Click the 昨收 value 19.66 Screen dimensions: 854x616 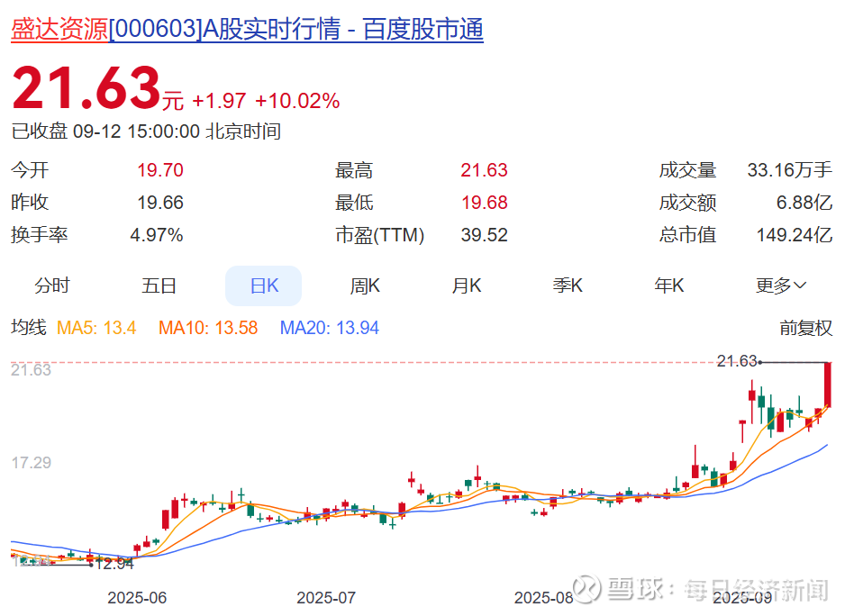[x=160, y=203]
